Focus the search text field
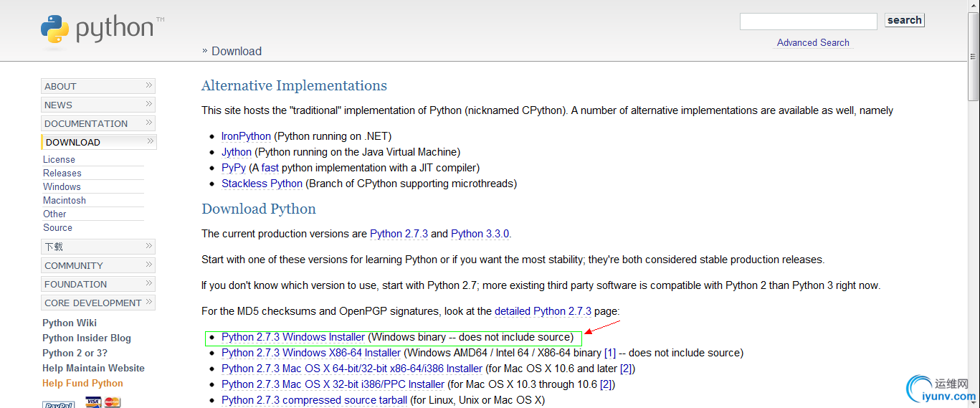980x408 pixels. click(x=809, y=22)
